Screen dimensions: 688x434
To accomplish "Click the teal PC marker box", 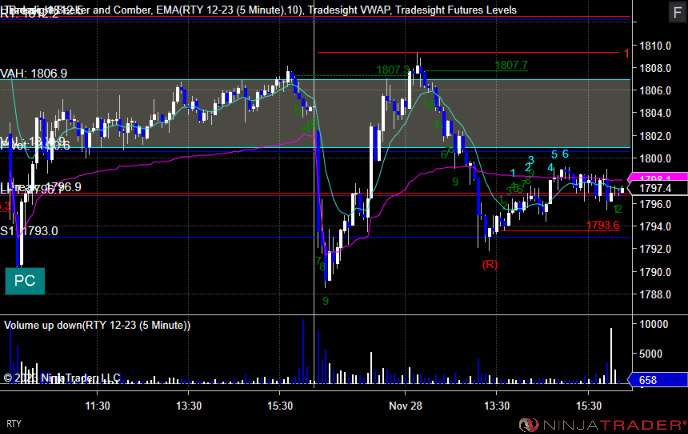I will (25, 281).
